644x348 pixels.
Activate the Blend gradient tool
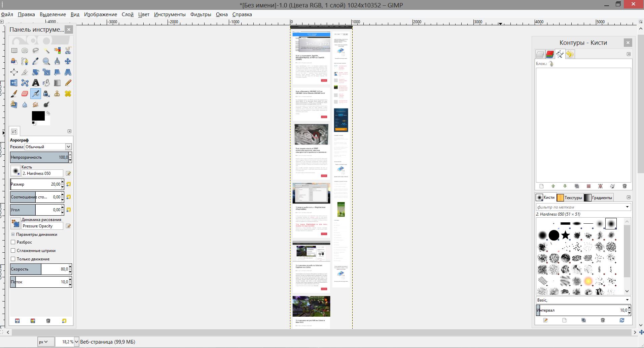(x=57, y=83)
